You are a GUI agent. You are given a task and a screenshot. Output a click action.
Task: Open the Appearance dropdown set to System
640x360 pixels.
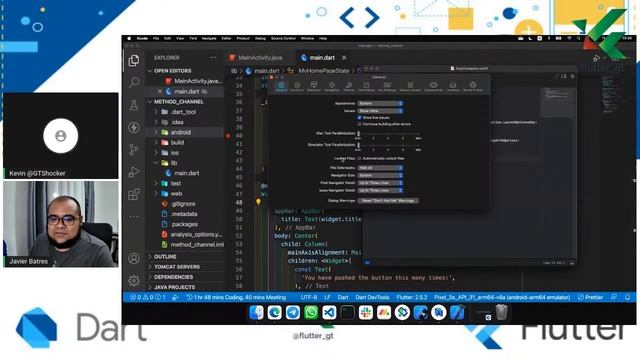click(x=380, y=103)
